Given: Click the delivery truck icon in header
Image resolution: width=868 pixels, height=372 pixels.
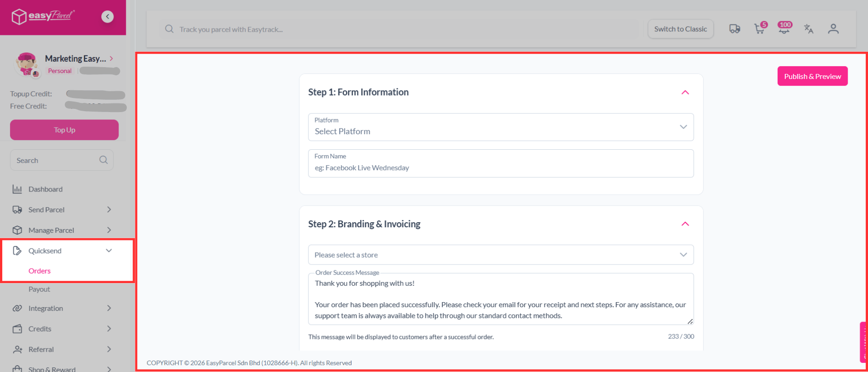Looking at the screenshot, I should click(x=734, y=29).
